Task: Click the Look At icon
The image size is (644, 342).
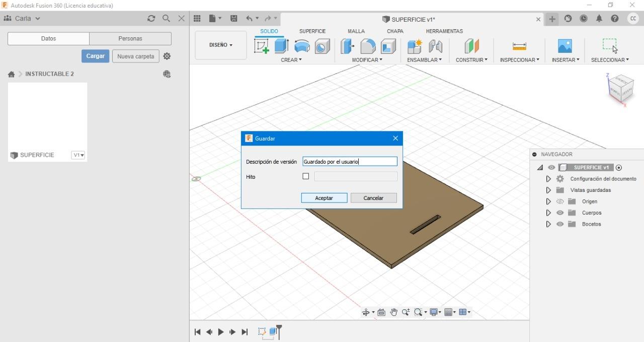Action: [381, 312]
